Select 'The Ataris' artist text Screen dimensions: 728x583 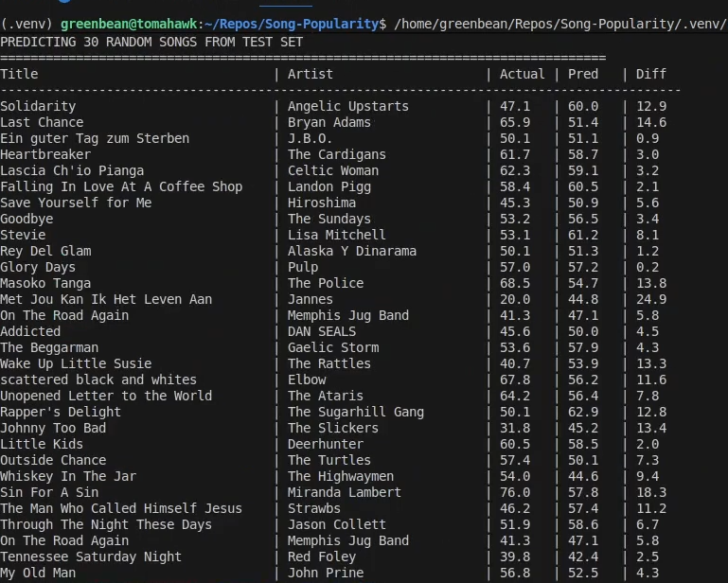(x=326, y=396)
